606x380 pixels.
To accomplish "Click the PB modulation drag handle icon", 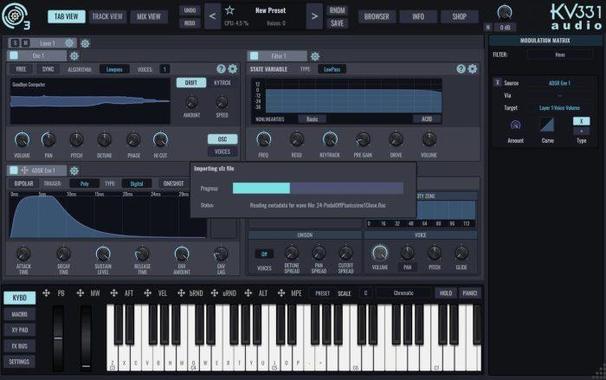I will tap(46, 293).
